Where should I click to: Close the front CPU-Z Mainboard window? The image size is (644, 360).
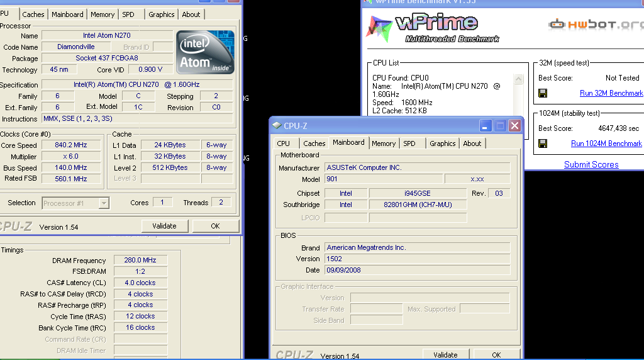pos(514,126)
